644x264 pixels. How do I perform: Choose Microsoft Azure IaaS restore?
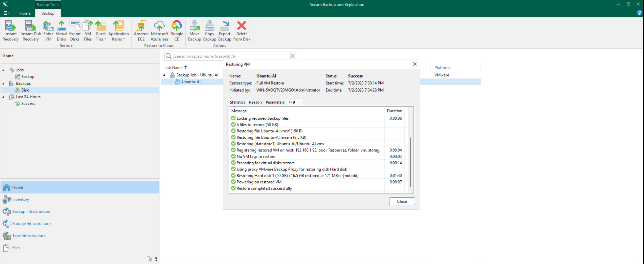[x=159, y=31]
